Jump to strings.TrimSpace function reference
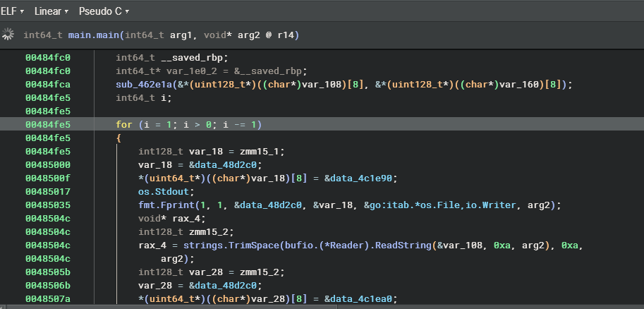 tap(212, 246)
